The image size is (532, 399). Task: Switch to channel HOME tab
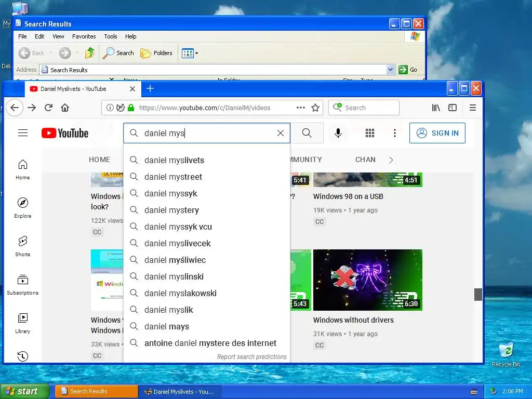[x=99, y=159]
